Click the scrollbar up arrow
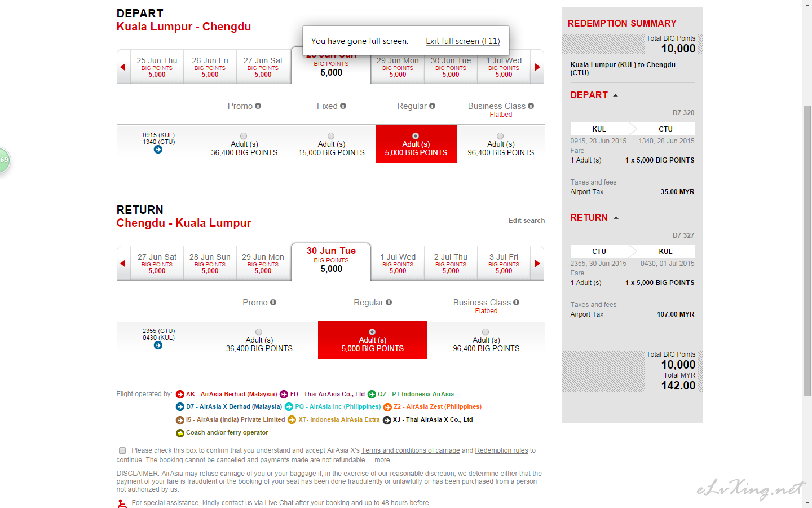 (807, 5)
